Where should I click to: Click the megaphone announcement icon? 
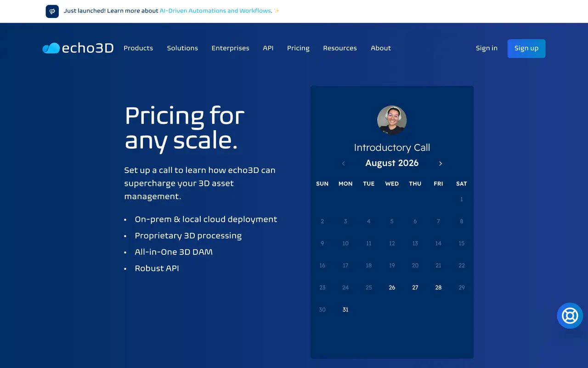(x=52, y=11)
